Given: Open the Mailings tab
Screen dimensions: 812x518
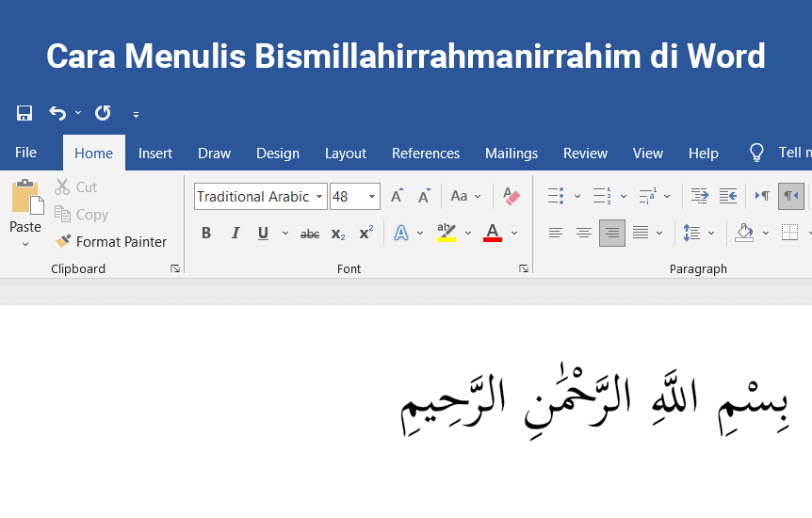Looking at the screenshot, I should pyautogui.click(x=512, y=154).
